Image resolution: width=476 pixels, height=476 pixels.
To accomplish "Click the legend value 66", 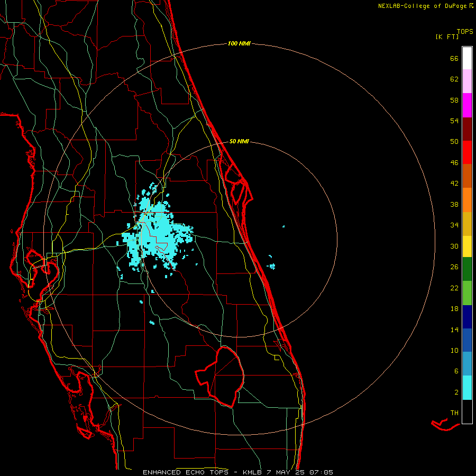I will pos(454,58).
